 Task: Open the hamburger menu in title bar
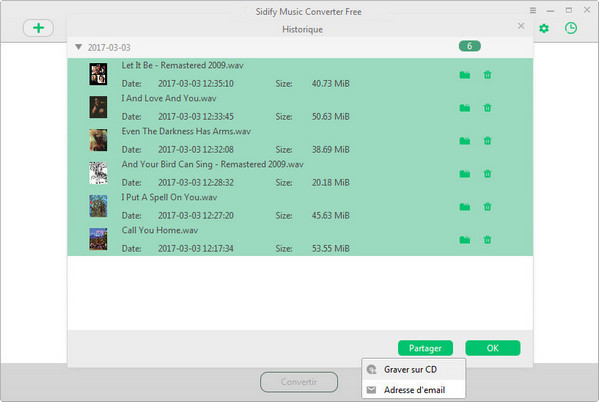(x=533, y=10)
